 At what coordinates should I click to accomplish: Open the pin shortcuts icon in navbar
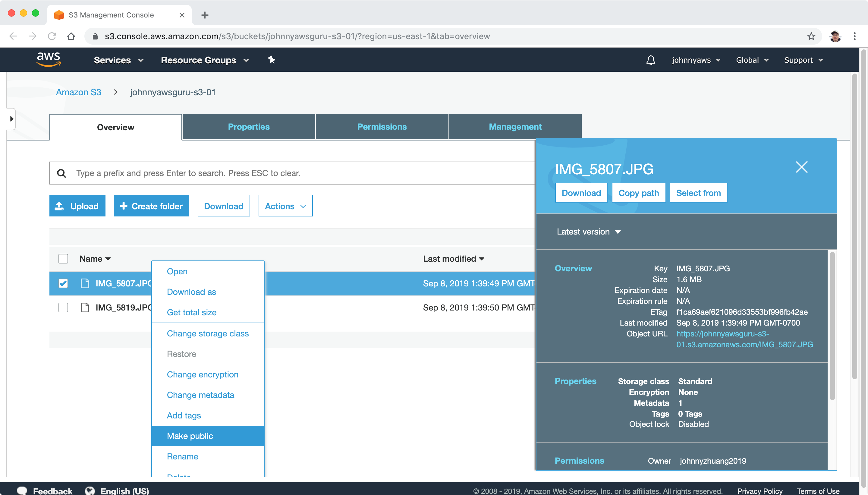272,60
